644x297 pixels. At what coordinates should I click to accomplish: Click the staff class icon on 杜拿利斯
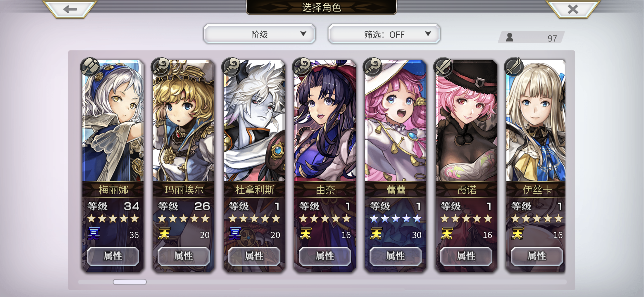(231, 67)
